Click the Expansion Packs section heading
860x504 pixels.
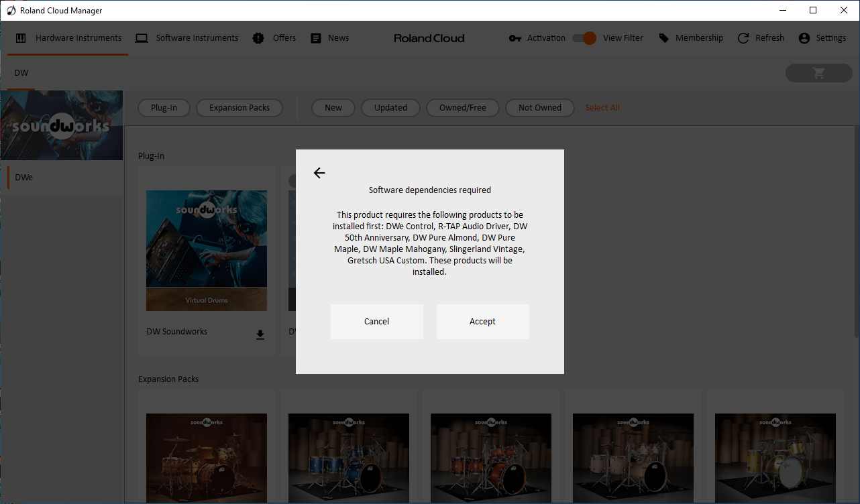tap(168, 379)
